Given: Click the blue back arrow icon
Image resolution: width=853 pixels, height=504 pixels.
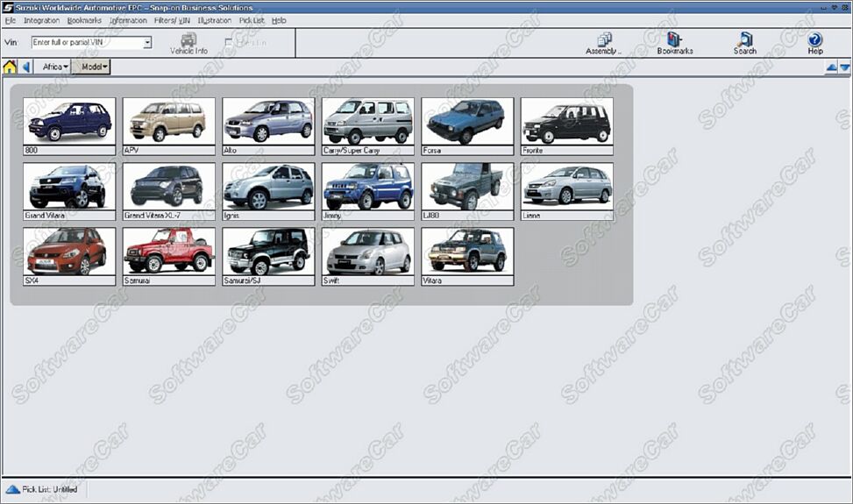Looking at the screenshot, I should [25, 67].
